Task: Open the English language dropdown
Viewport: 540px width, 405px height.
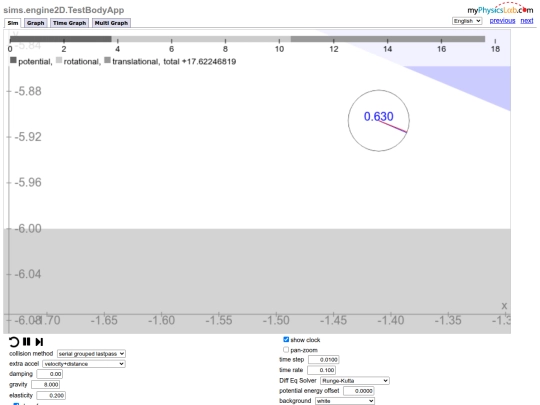Action: [467, 21]
